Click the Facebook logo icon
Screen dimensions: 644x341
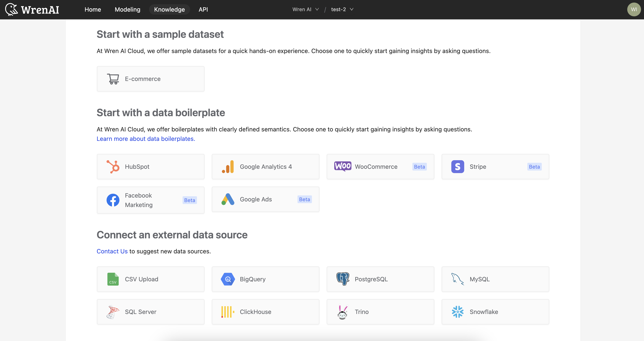(x=113, y=200)
